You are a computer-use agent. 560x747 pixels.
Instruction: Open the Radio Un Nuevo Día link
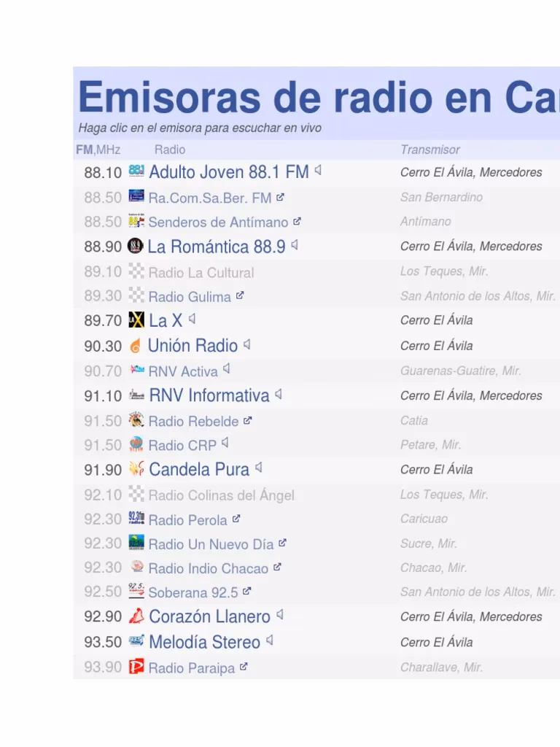point(211,544)
